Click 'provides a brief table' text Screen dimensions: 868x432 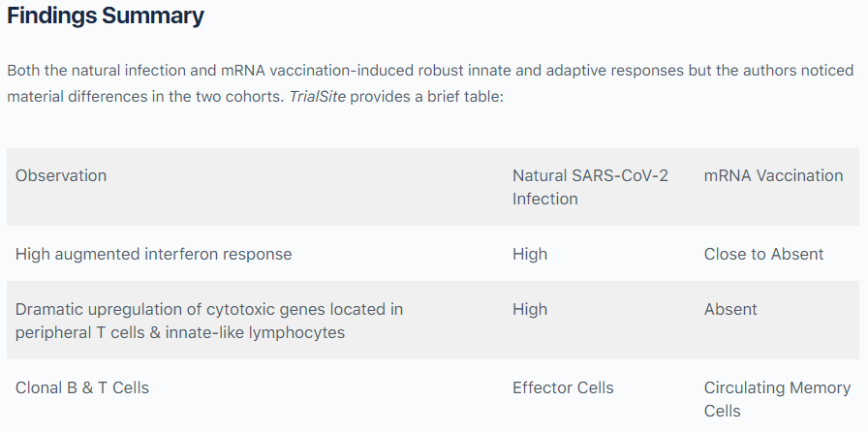pyautogui.click(x=427, y=96)
